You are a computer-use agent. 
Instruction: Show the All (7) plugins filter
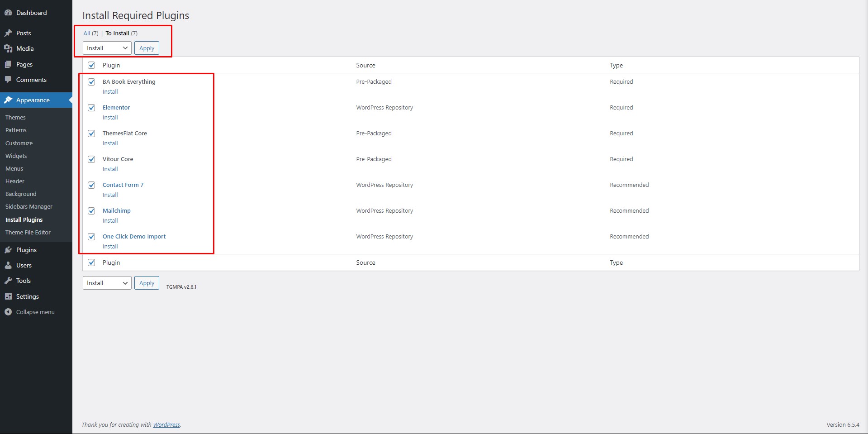point(91,33)
